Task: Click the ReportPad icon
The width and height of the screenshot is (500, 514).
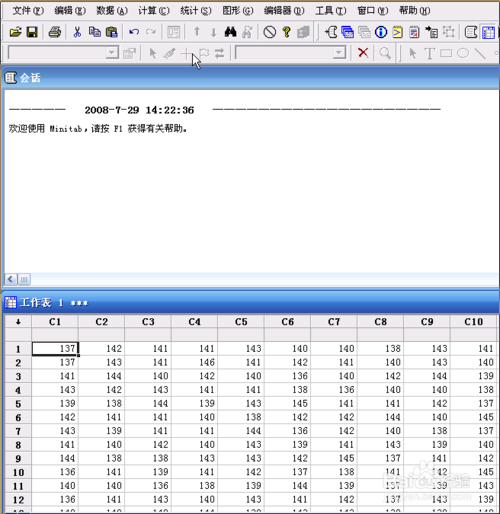Action: pyautogui.click(x=414, y=32)
